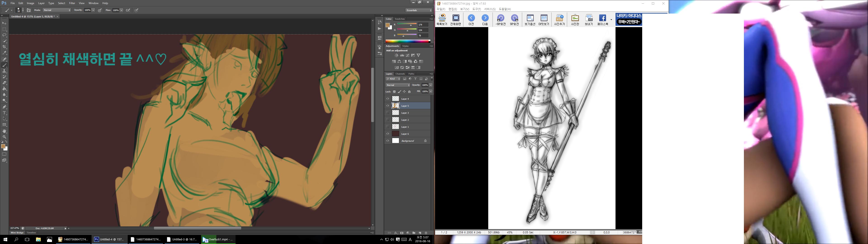The width and height of the screenshot is (868, 244).
Task: Open the Essentials workspace dropdown
Action: pos(419,10)
